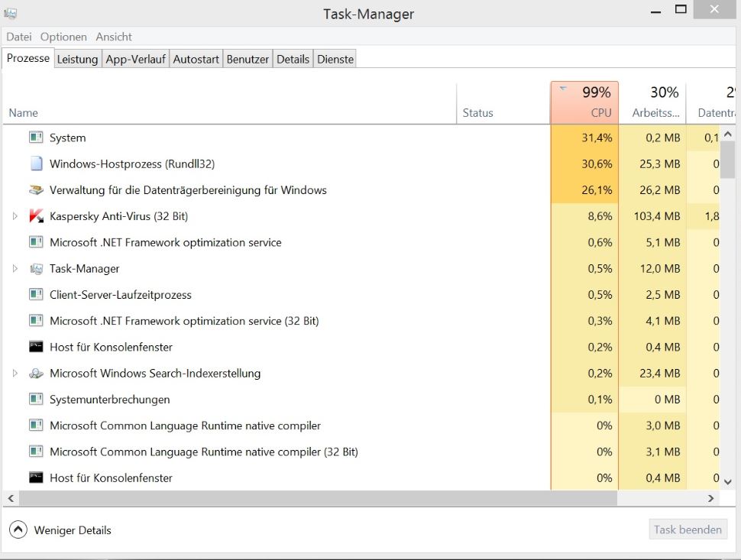Click the first Host für Konsolenfenster icon
The height and width of the screenshot is (560, 741).
pos(36,347)
